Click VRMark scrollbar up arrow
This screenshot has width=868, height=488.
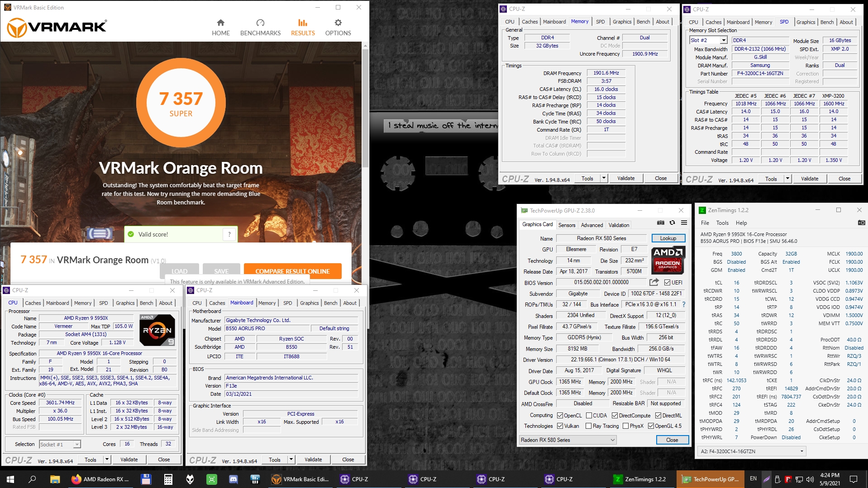point(365,46)
